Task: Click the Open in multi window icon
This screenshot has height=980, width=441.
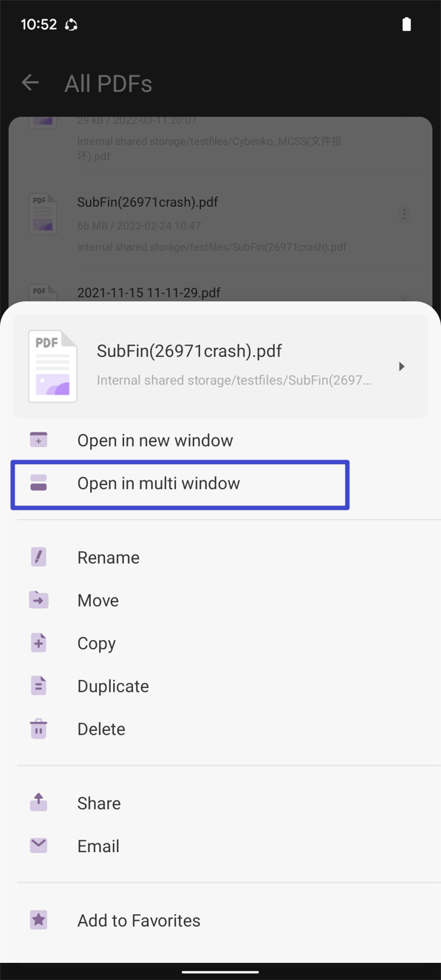Action: tap(38, 483)
